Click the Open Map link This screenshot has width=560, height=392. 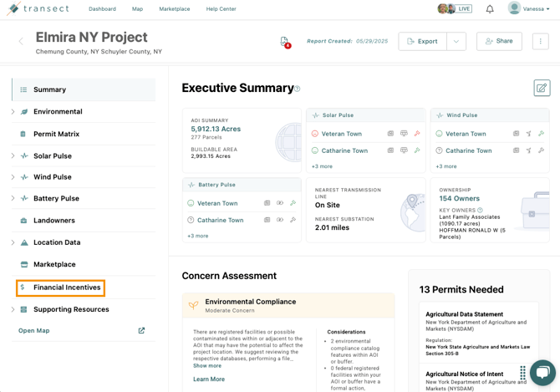tap(34, 331)
